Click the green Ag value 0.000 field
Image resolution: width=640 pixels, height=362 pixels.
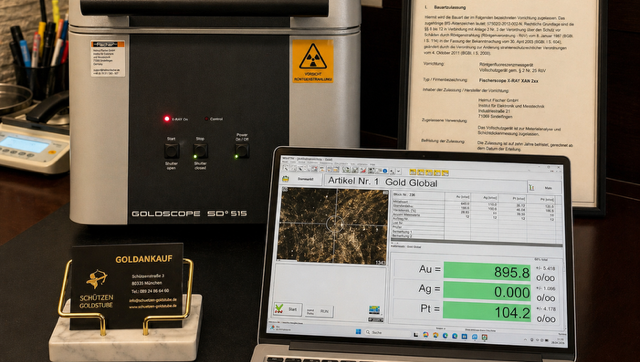pos(487,292)
